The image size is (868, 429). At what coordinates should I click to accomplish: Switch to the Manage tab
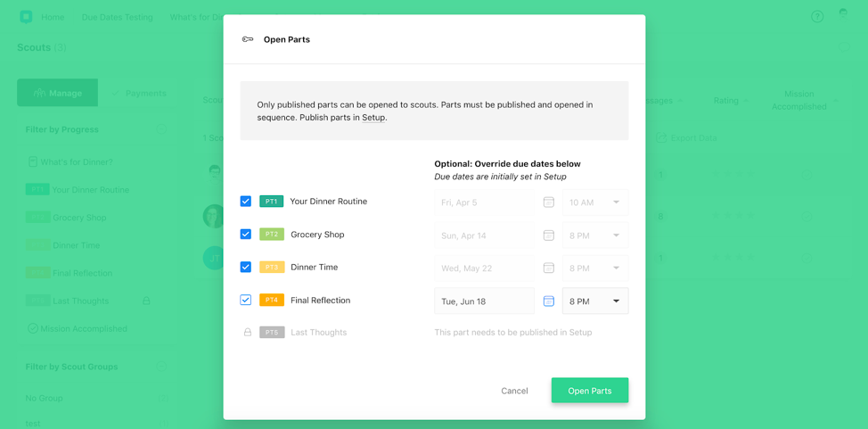click(x=58, y=93)
